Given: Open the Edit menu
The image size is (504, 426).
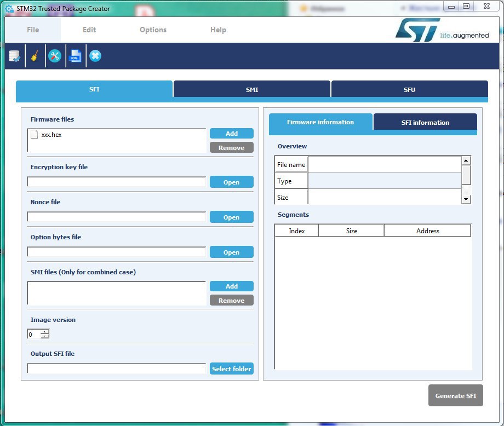Looking at the screenshot, I should point(89,30).
